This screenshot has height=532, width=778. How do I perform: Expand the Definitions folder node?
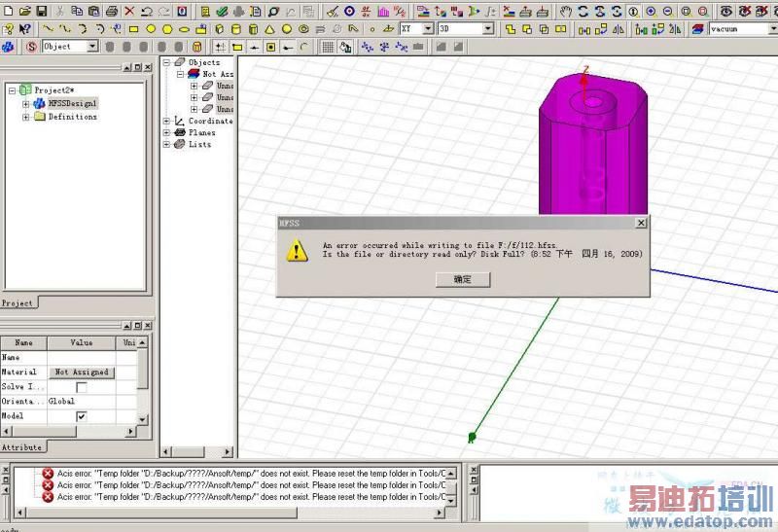coord(26,117)
